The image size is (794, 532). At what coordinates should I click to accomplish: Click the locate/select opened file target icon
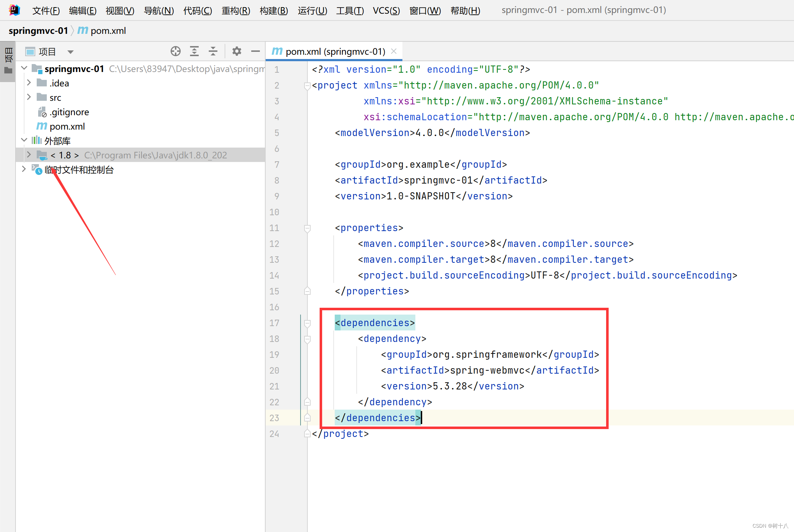click(176, 51)
